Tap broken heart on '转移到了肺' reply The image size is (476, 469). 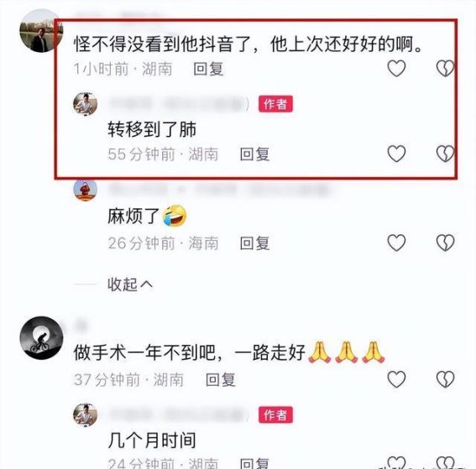pyautogui.click(x=445, y=154)
